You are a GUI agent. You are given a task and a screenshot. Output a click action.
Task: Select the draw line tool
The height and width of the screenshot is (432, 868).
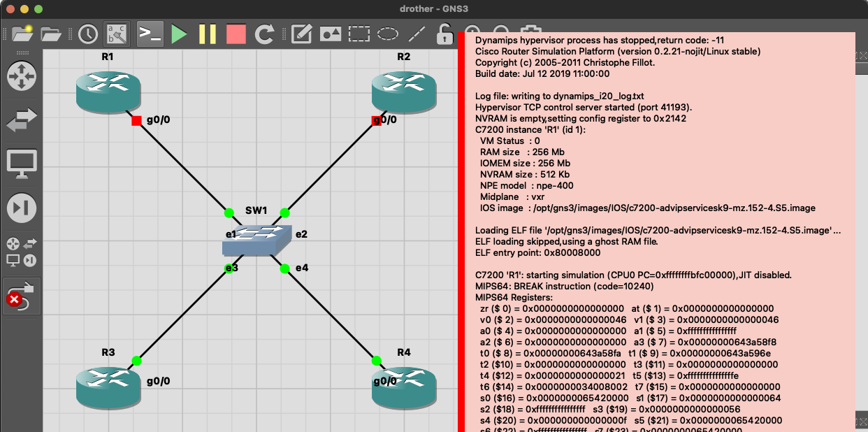point(417,33)
